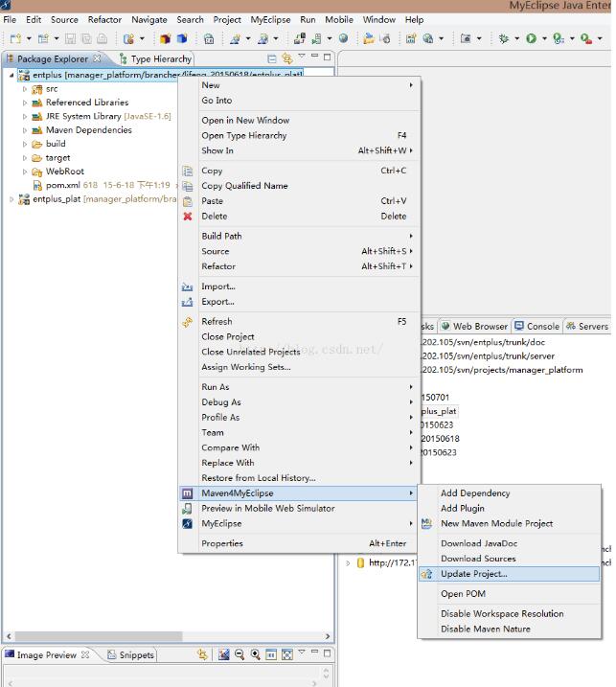Expand the WebRoot folder
The width and height of the screenshot is (616, 687).
[25, 172]
